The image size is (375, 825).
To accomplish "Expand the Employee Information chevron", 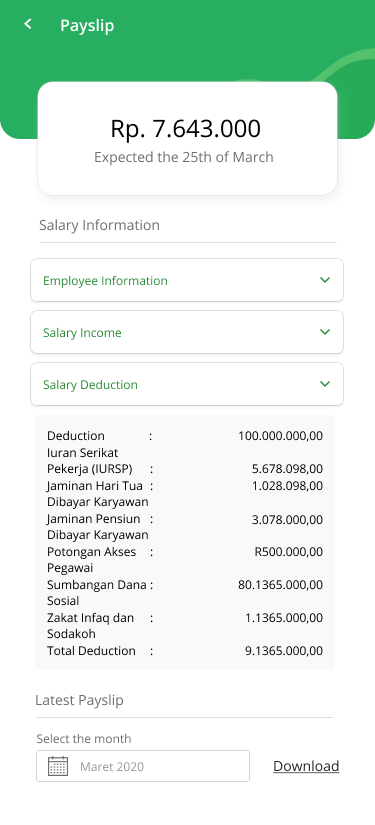I will coord(325,280).
